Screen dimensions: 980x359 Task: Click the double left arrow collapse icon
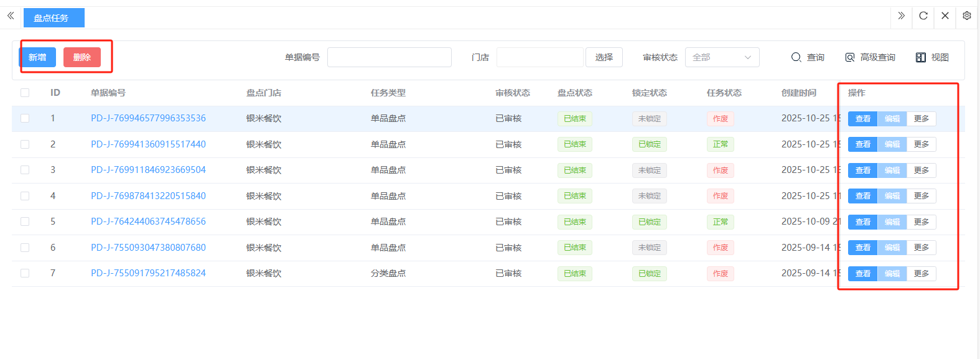(x=11, y=16)
